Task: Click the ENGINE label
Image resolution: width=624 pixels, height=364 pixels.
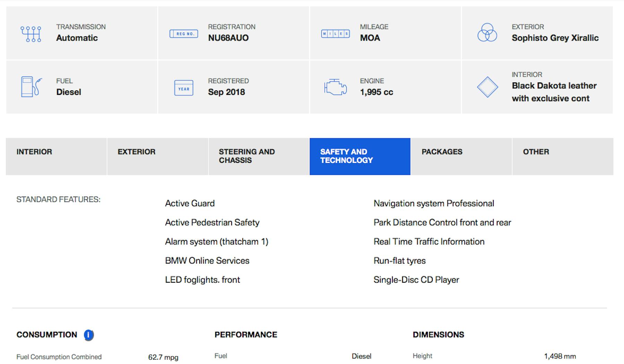Action: (x=372, y=81)
